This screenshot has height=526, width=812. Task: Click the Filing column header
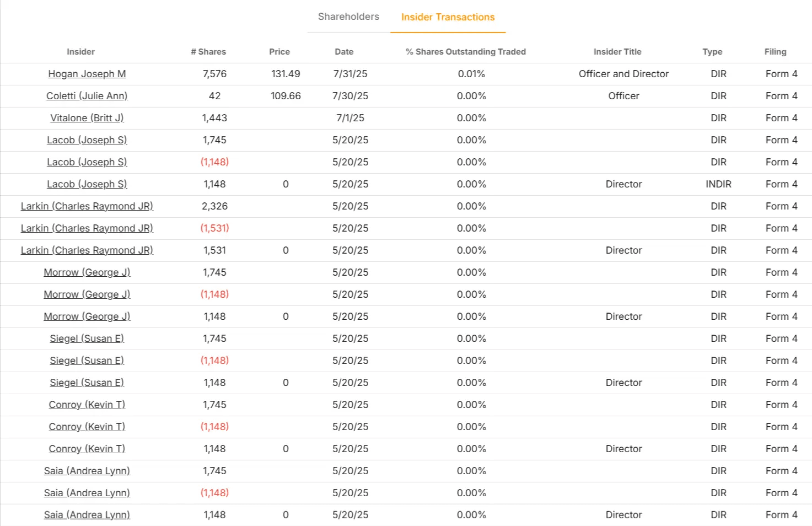tap(775, 52)
